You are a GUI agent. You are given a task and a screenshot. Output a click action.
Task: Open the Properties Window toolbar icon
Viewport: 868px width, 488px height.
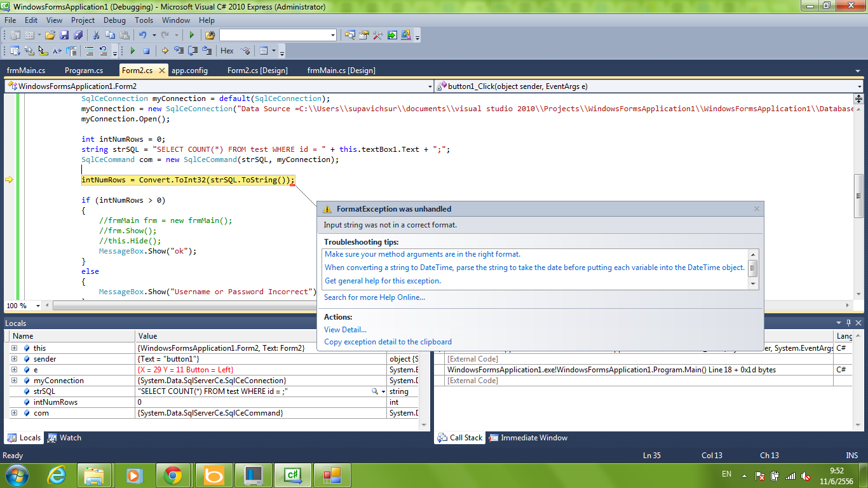(364, 35)
